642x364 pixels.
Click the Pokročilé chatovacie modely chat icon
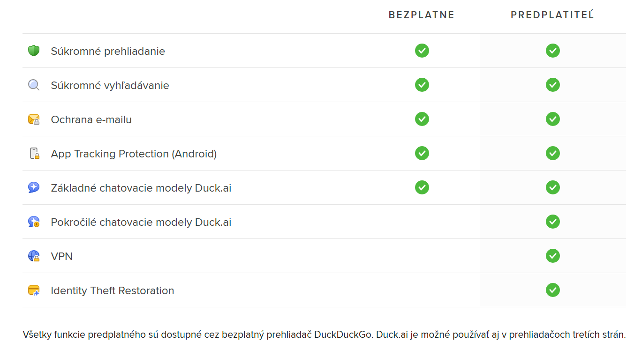click(x=34, y=222)
